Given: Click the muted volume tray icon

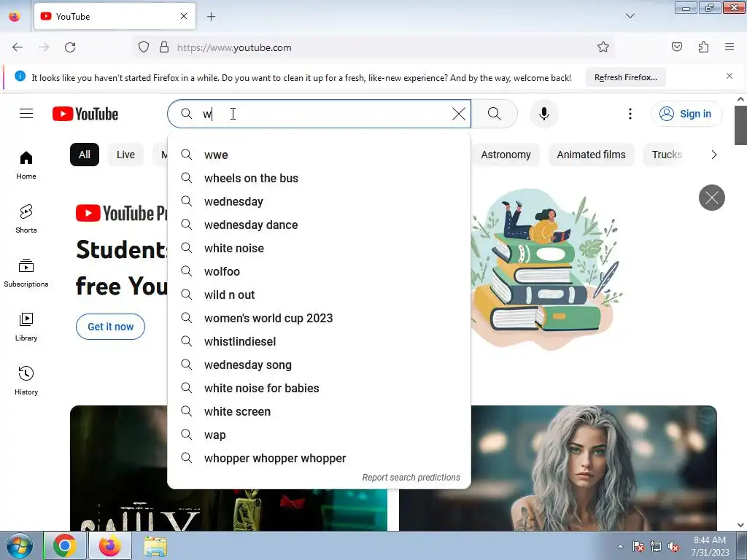Looking at the screenshot, I should (673, 546).
